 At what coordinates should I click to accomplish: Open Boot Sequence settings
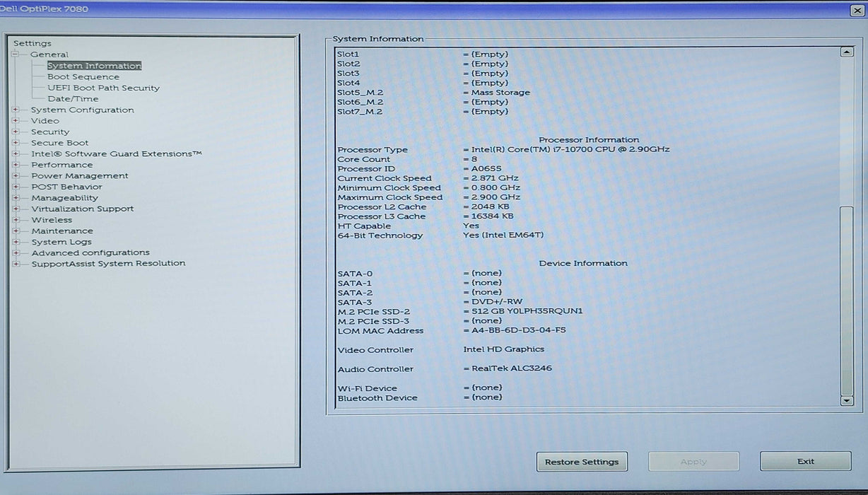point(83,77)
